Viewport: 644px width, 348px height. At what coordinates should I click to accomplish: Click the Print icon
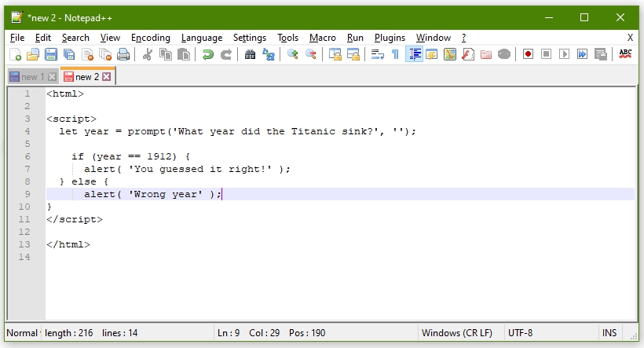coord(123,54)
